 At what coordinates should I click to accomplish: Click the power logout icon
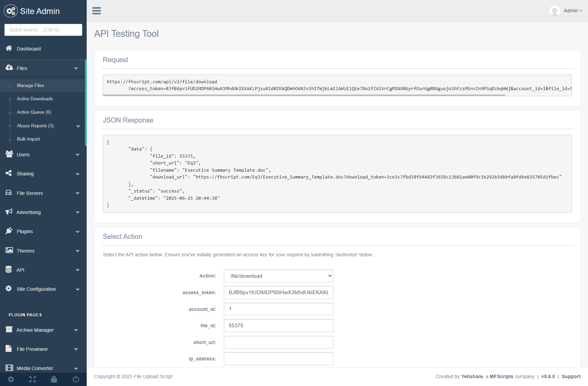tap(76, 379)
